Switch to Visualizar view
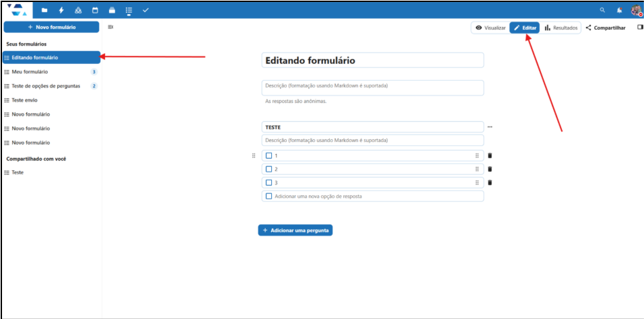This screenshot has height=319, width=644. (x=490, y=28)
